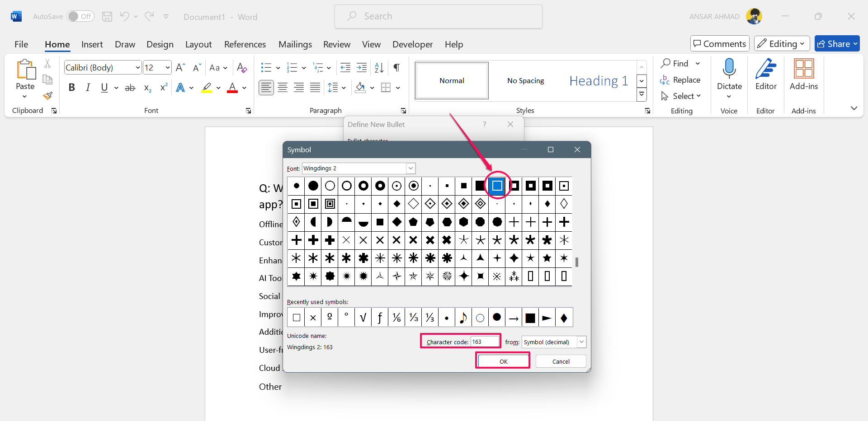Apply Strikethrough to text
This screenshot has height=421, width=868.
[x=130, y=88]
